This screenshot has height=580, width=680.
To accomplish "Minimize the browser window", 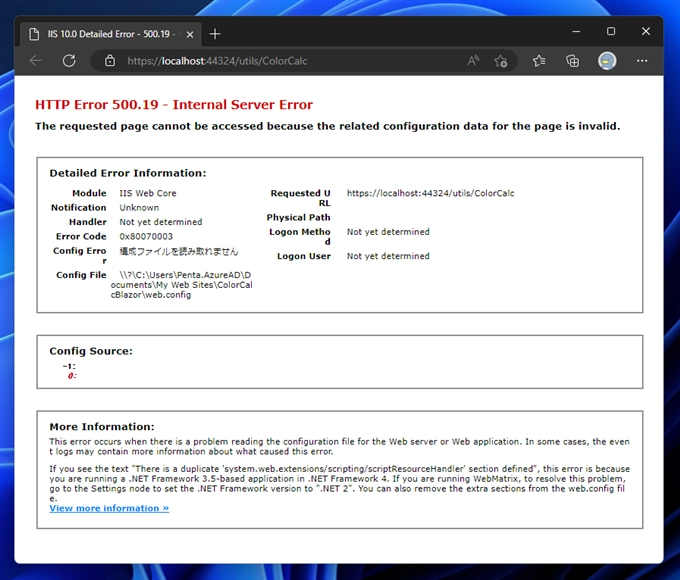I will click(576, 32).
